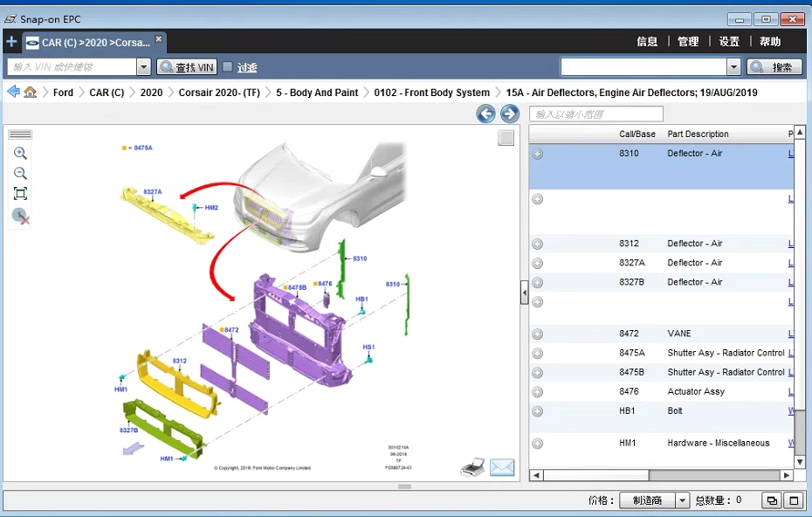
Task: Navigate to the CAR (C) breadcrumb
Action: click(x=107, y=93)
